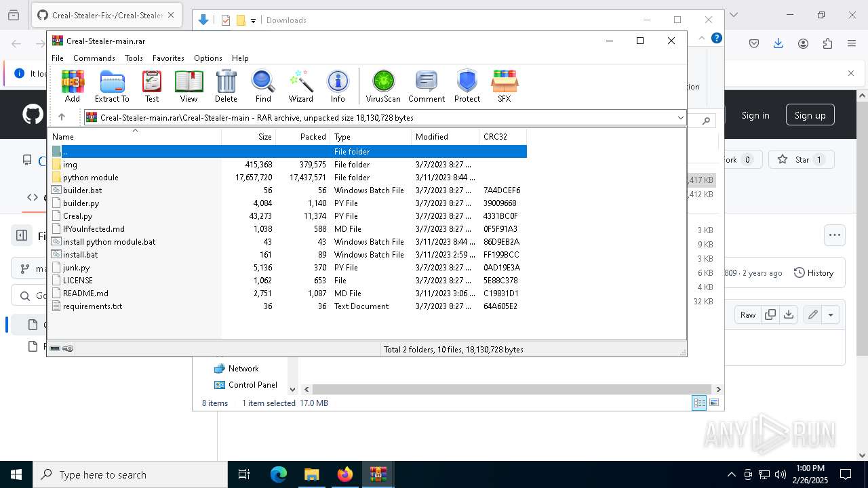
Task: Select builder.bat in the file list
Action: [x=288, y=190]
